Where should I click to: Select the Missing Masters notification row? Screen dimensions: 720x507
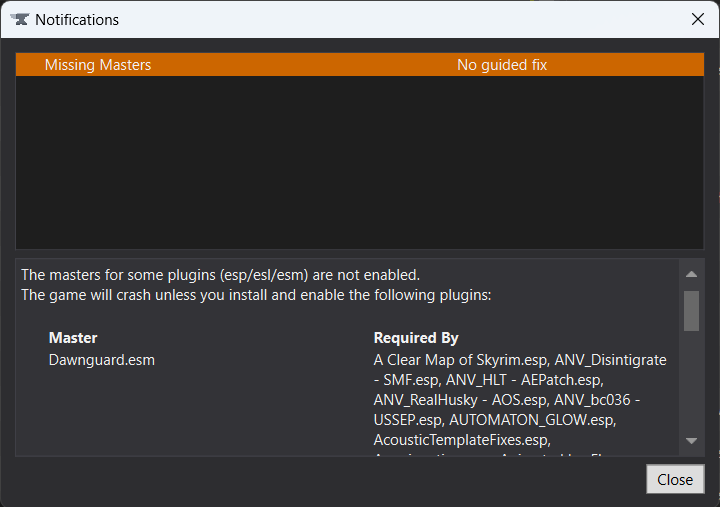tap(98, 65)
